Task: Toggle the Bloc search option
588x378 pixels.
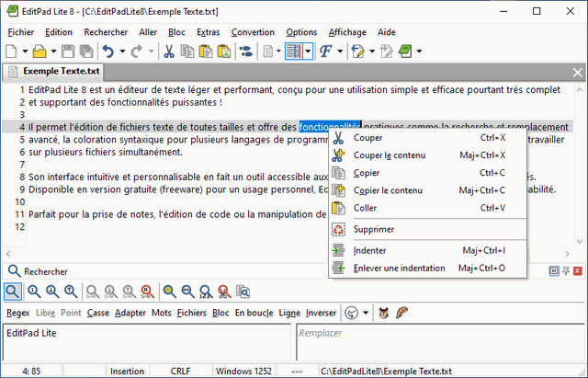Action: 220,313
